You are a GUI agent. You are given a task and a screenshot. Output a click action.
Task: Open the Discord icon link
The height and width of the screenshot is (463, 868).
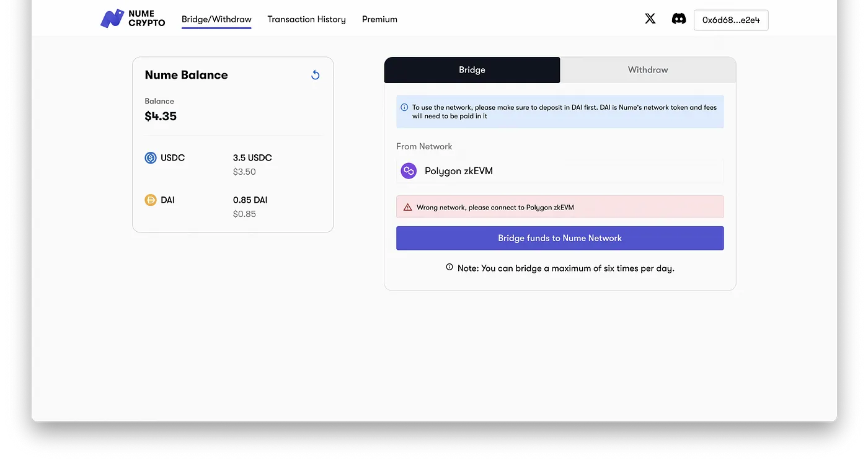[x=679, y=19]
